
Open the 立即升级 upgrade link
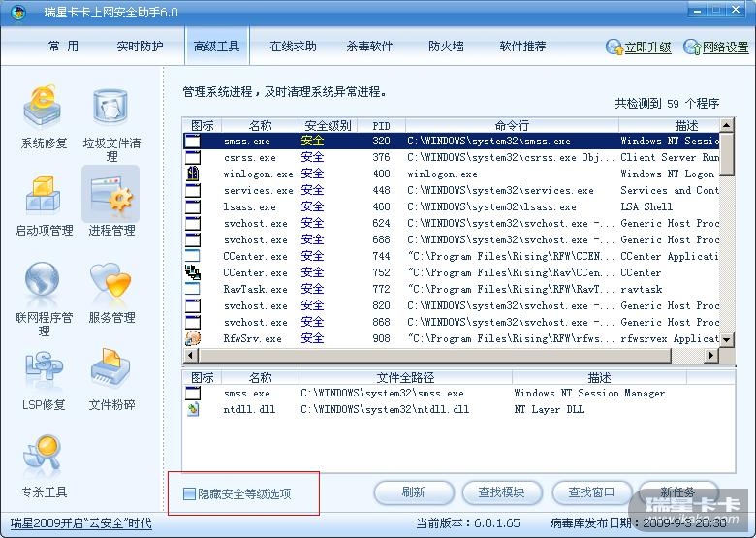click(x=647, y=47)
